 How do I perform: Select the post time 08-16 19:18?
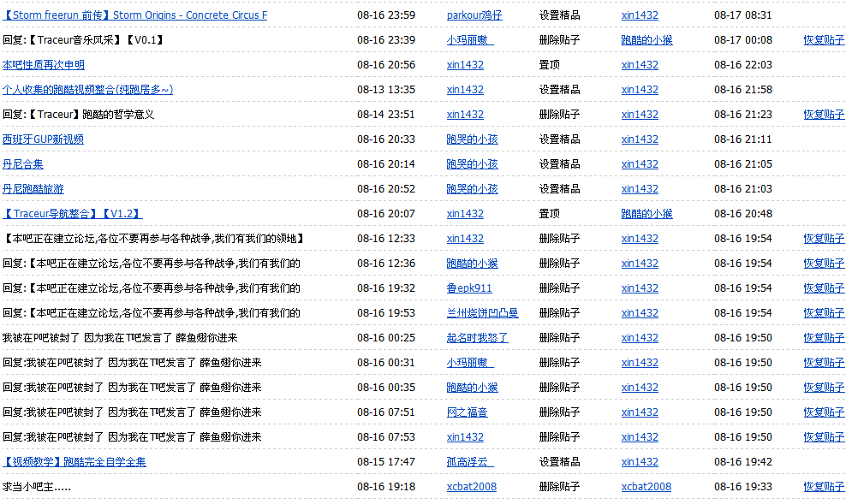(386, 487)
